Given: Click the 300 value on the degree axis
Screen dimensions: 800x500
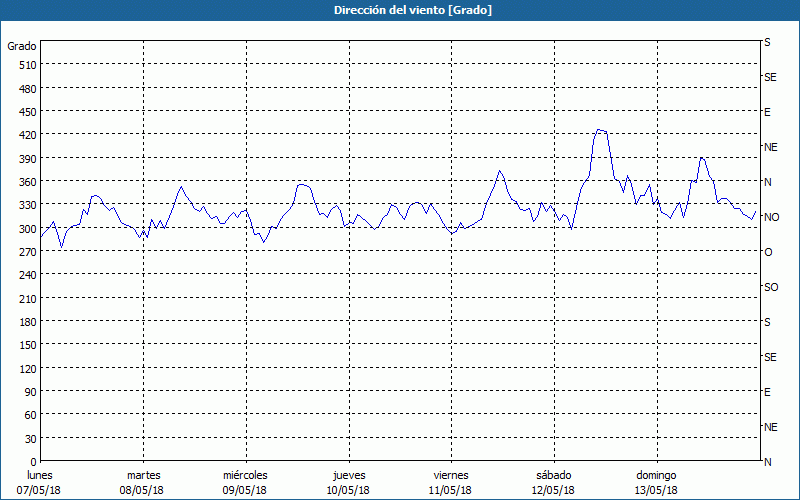Looking at the screenshot, I should [29, 229].
